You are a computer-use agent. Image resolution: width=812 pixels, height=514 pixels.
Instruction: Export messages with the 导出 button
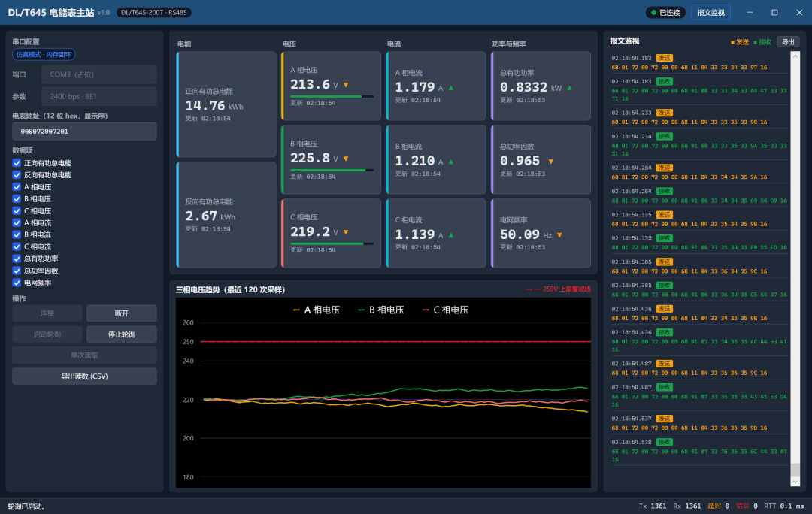tap(788, 42)
